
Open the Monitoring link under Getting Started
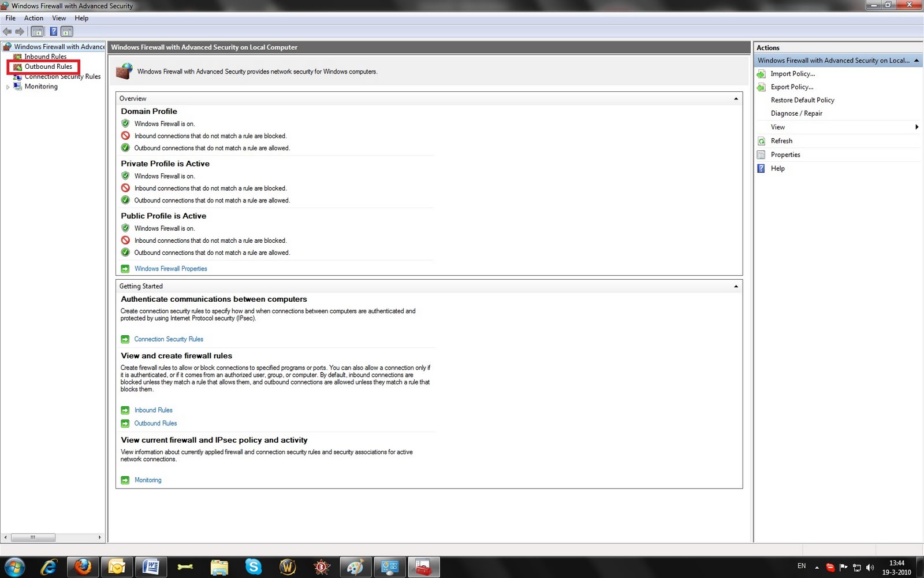pos(148,480)
